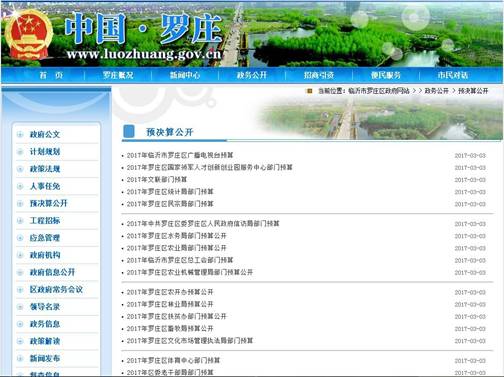Viewport: 504px width, 377px height.
Task: Open the 新闻中心 navigation tab
Action: coord(185,75)
